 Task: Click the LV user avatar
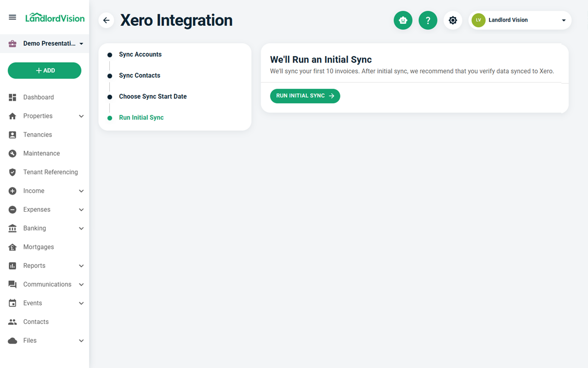pos(478,20)
